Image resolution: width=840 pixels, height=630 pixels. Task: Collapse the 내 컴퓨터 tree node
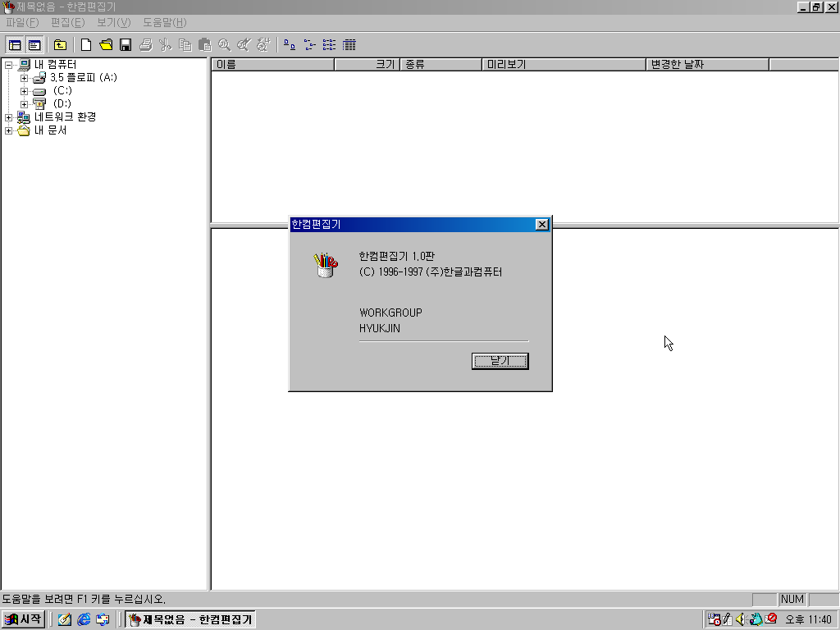[x=8, y=66]
